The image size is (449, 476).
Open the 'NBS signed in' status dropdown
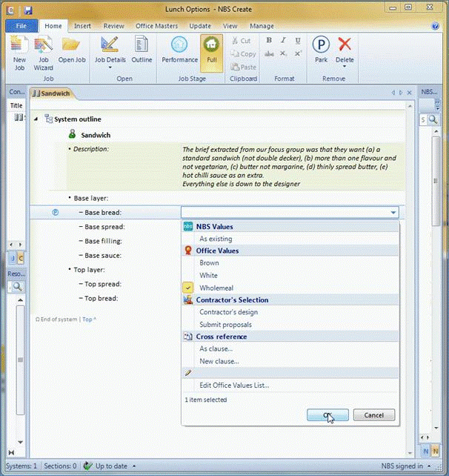click(429, 466)
